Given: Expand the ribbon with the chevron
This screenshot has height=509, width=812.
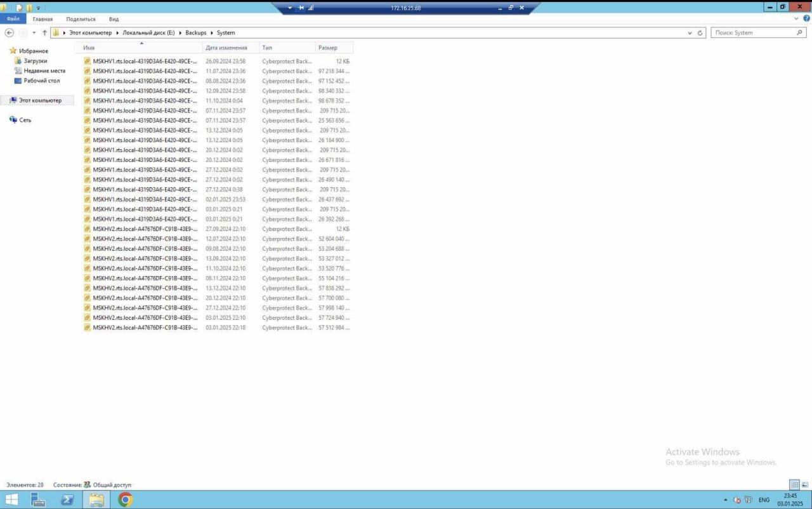Looking at the screenshot, I should point(797,19).
